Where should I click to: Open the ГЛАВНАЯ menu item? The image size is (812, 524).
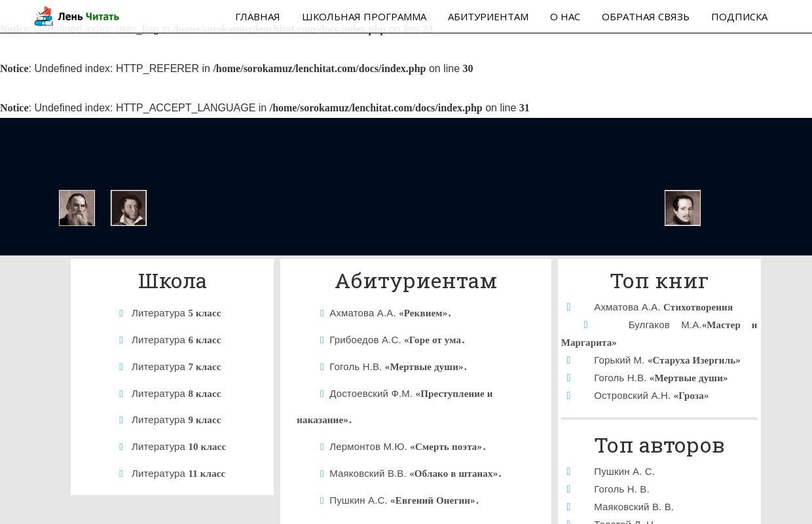(x=257, y=16)
